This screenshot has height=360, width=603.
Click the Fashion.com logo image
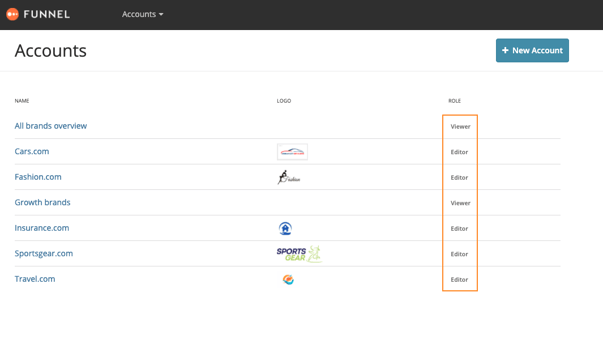tap(289, 177)
